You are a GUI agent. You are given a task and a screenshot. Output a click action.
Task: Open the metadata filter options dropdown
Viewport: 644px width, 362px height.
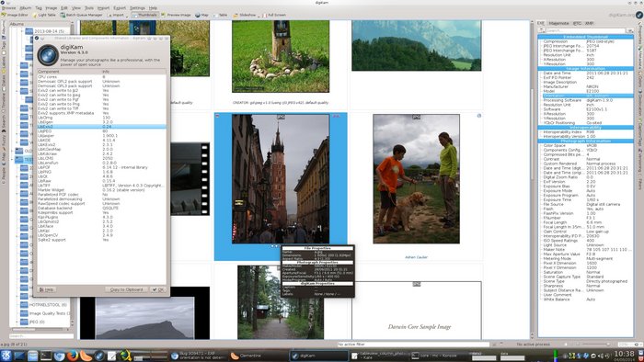[x=629, y=30]
